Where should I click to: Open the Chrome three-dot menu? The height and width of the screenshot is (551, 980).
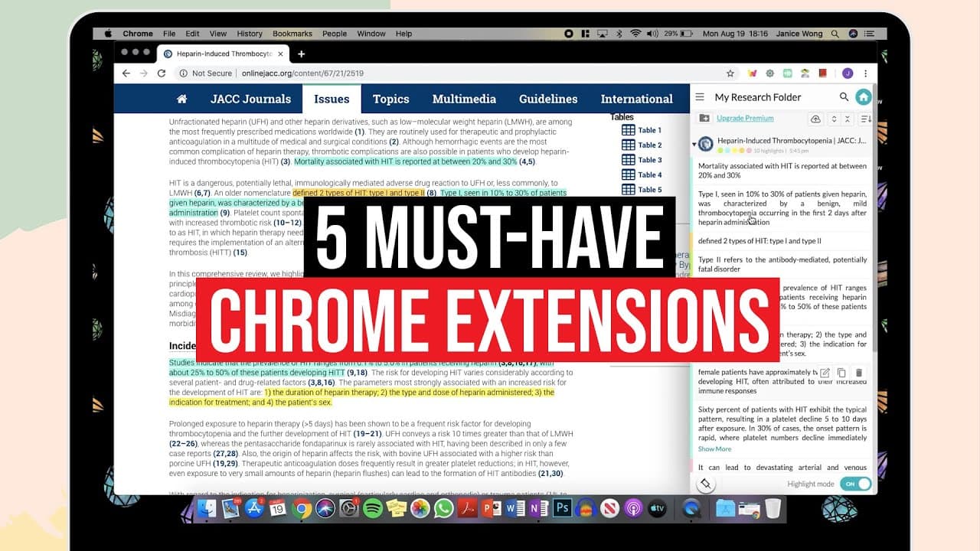point(866,73)
